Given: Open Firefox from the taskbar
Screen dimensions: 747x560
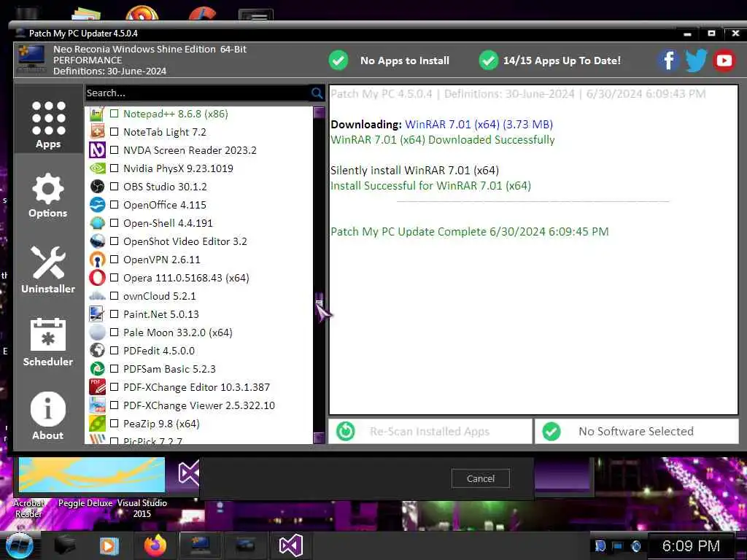Looking at the screenshot, I should tap(155, 545).
